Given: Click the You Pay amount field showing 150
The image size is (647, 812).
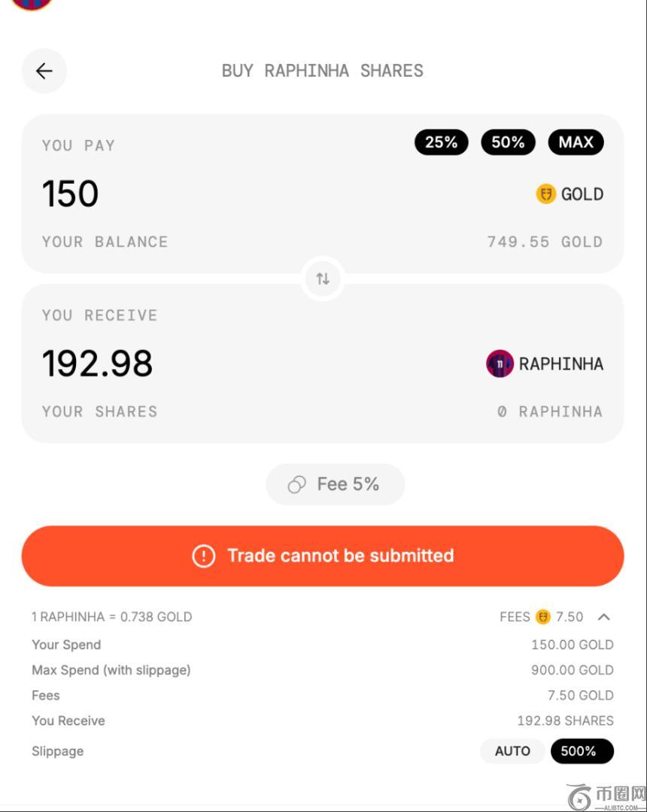Looking at the screenshot, I should point(70,194).
